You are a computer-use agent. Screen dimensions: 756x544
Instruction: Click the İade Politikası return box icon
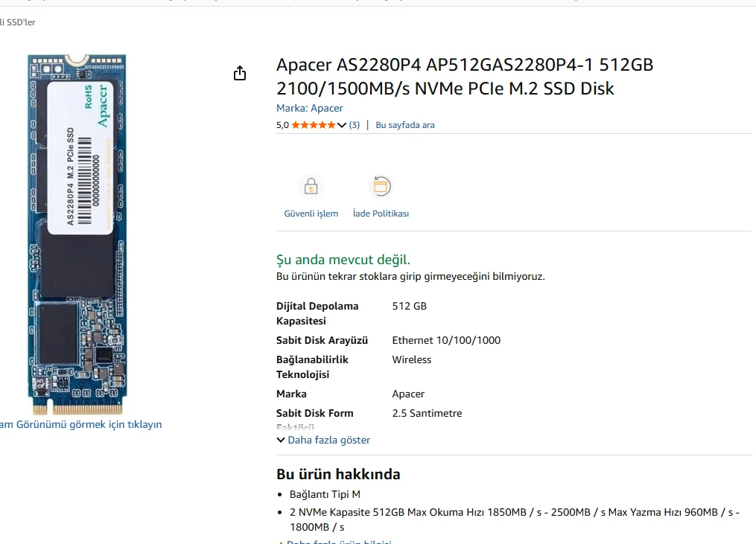pyautogui.click(x=381, y=186)
